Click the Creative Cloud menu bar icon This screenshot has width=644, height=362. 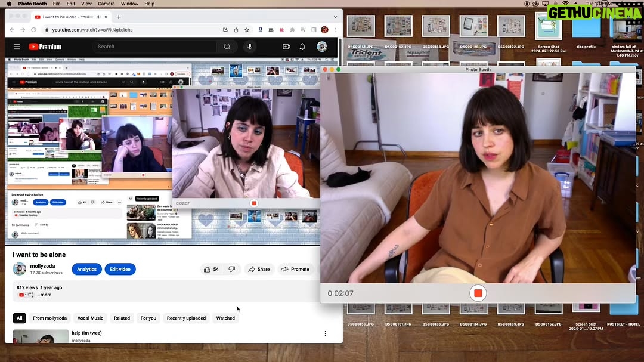point(535,4)
